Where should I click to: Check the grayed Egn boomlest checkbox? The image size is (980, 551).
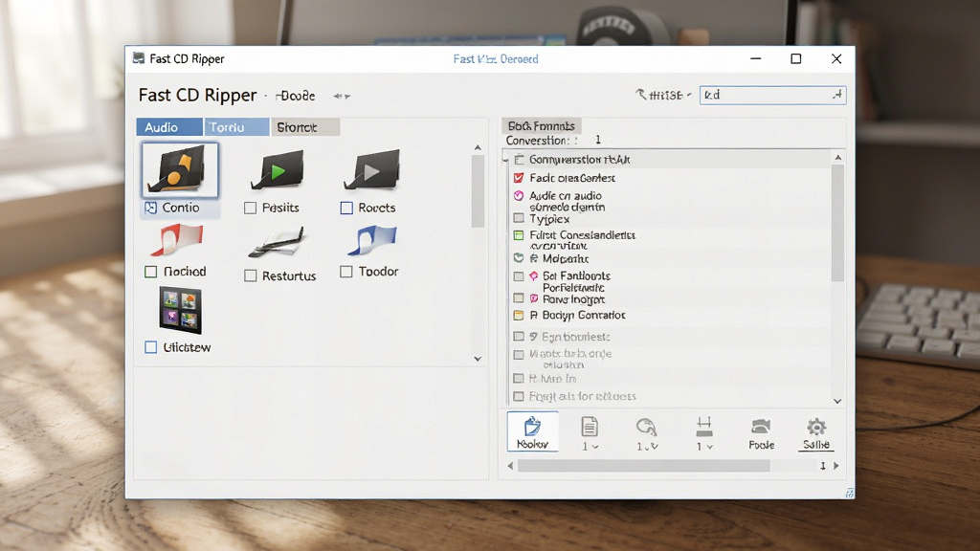[x=518, y=336]
